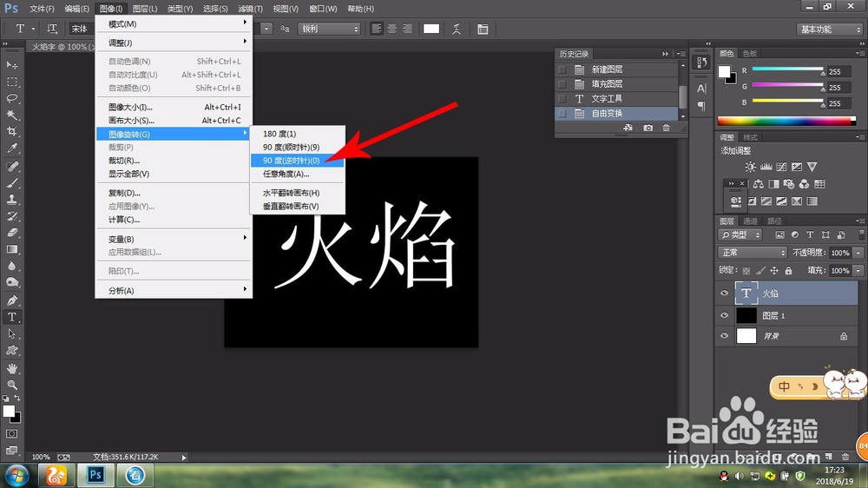Toggle history source box for 文字工具
This screenshot has width=868, height=488.
pyautogui.click(x=562, y=99)
